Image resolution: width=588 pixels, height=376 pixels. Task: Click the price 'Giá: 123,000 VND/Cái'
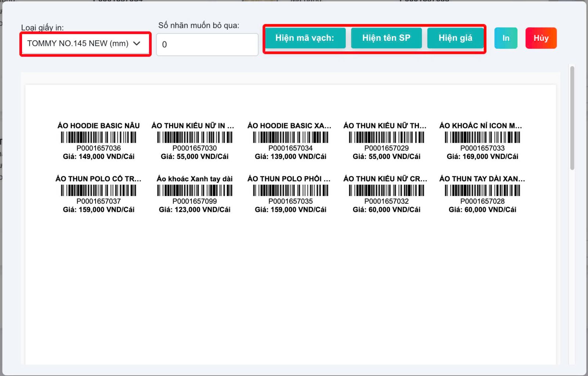195,210
